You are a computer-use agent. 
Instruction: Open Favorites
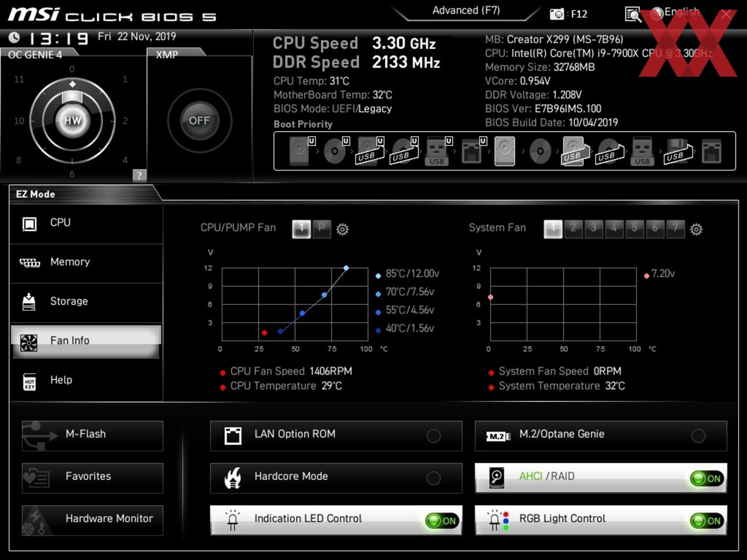(92, 478)
